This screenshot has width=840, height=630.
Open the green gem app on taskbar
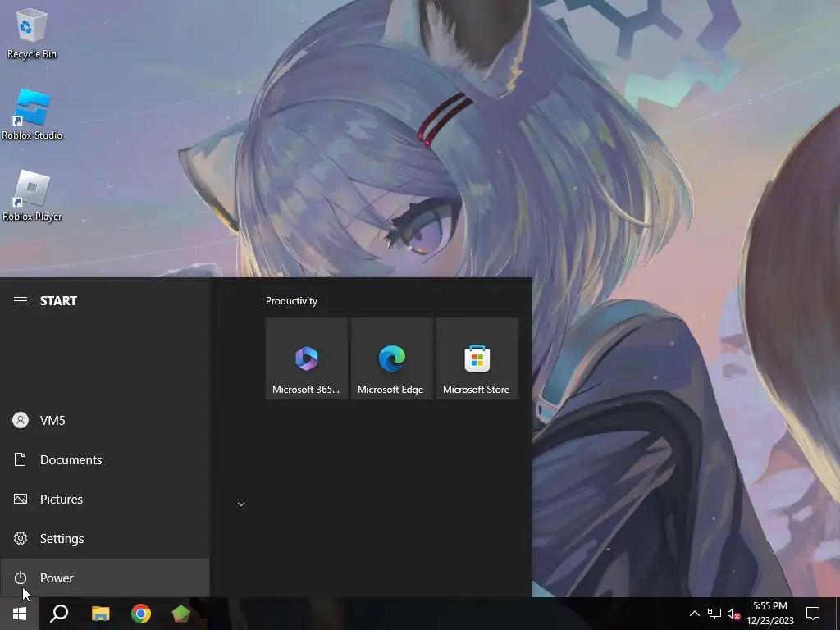181,614
